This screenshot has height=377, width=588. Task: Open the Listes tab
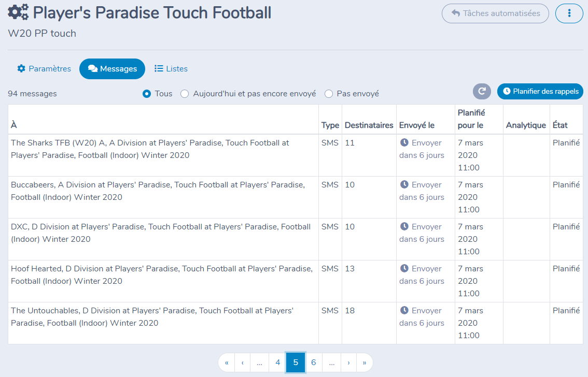pos(171,69)
